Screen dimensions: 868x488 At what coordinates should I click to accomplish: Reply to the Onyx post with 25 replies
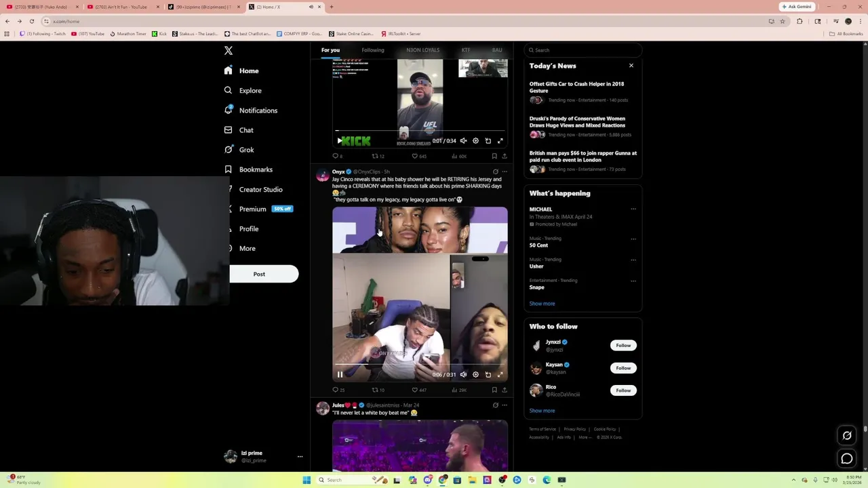tap(338, 390)
